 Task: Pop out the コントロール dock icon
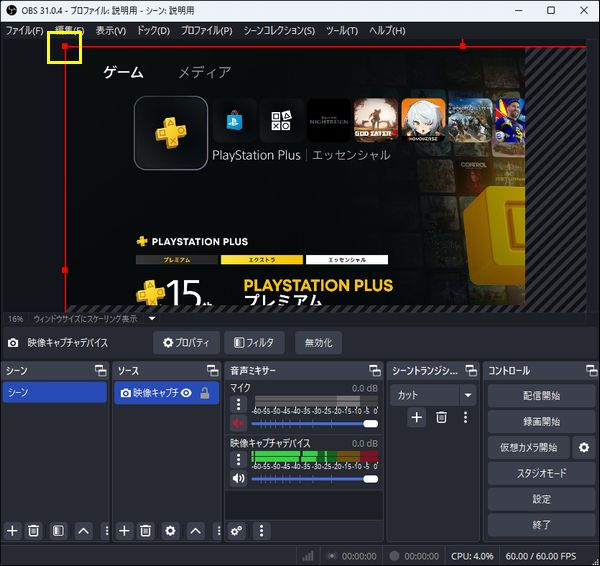pos(591,370)
